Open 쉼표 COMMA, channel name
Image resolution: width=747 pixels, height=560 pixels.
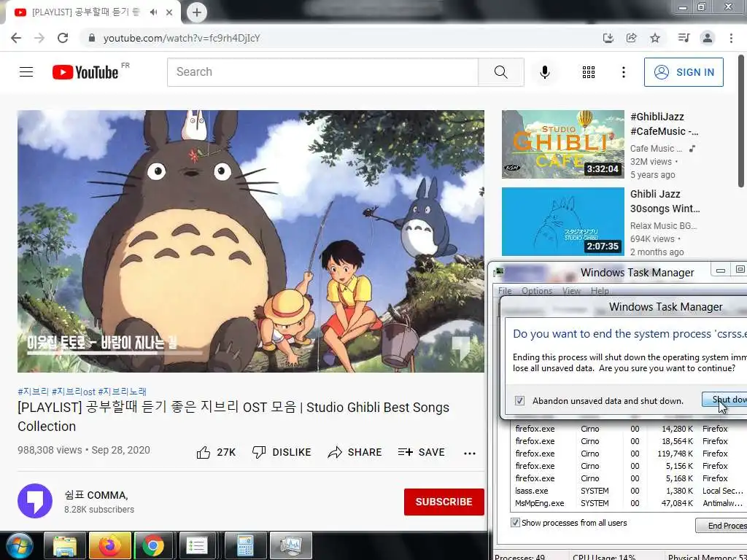pyautogui.click(x=96, y=495)
